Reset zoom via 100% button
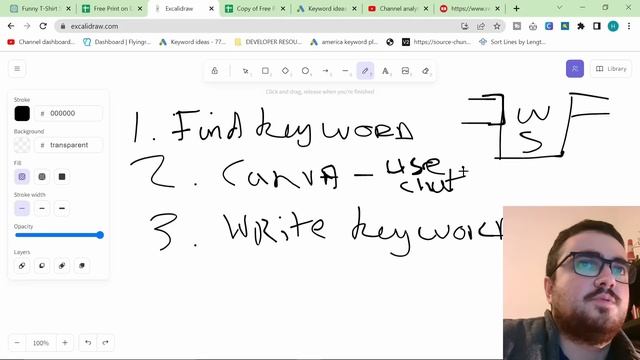 [x=41, y=343]
